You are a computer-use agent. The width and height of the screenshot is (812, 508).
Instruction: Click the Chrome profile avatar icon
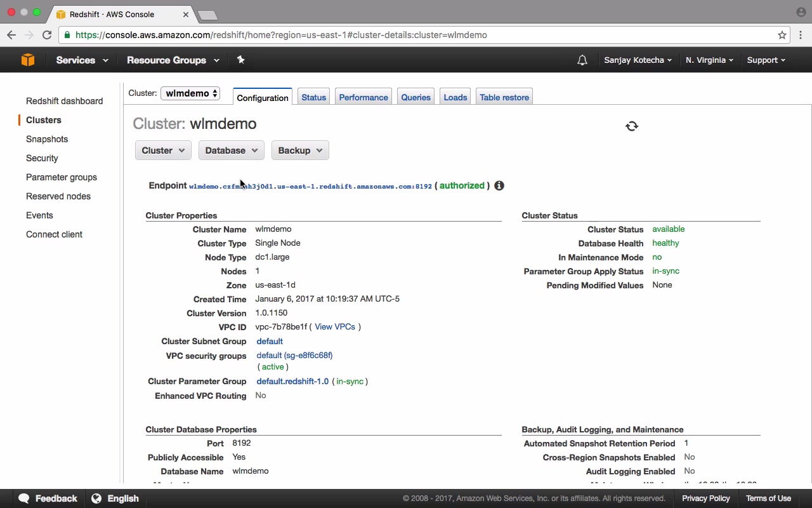(801, 12)
